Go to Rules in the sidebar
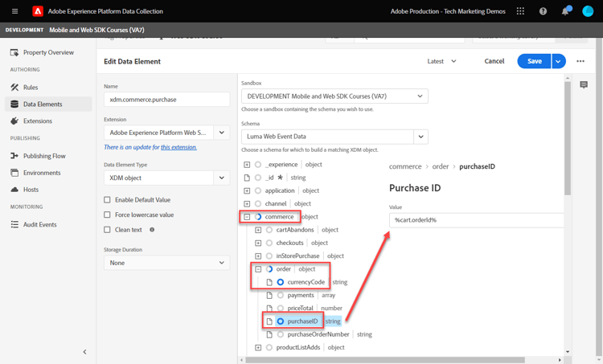This screenshot has height=364, width=603. 31,87
